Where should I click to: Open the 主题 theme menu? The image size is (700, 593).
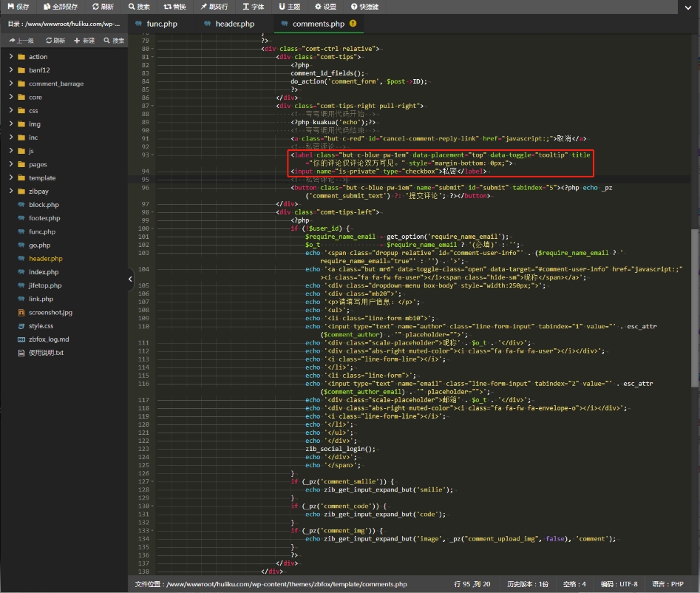click(x=289, y=7)
